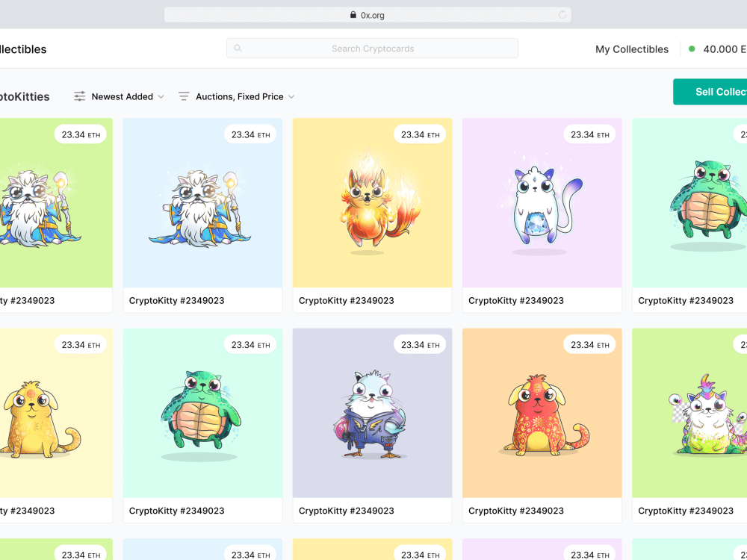Click the Collectibles logo text in the header
The width and height of the screenshot is (747, 560).
[x=23, y=49]
